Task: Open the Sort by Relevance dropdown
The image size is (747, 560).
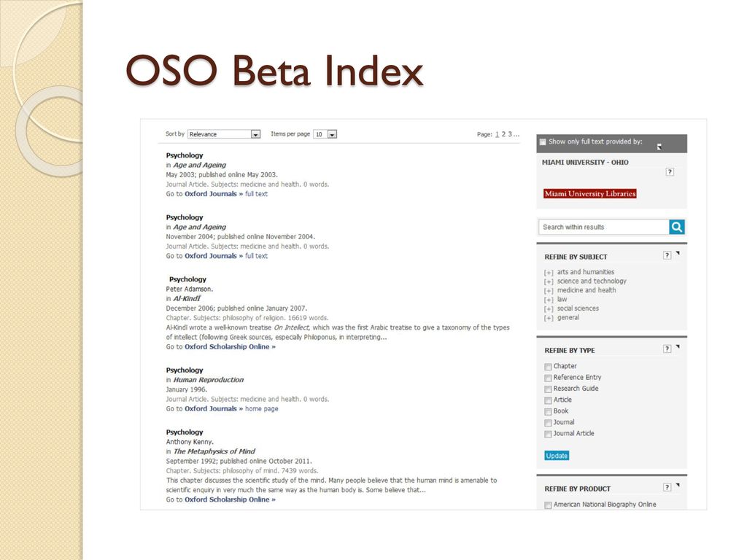Action: coord(224,134)
